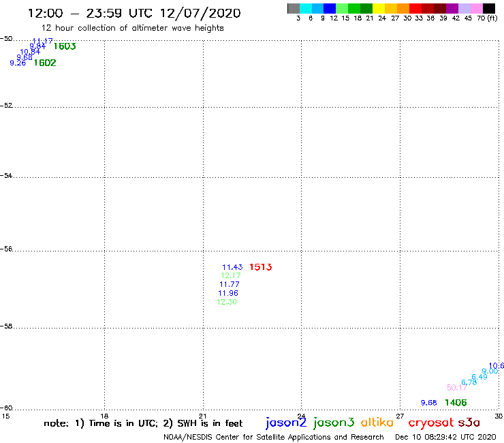Pick the yellow swatch in the color bar

379,8
